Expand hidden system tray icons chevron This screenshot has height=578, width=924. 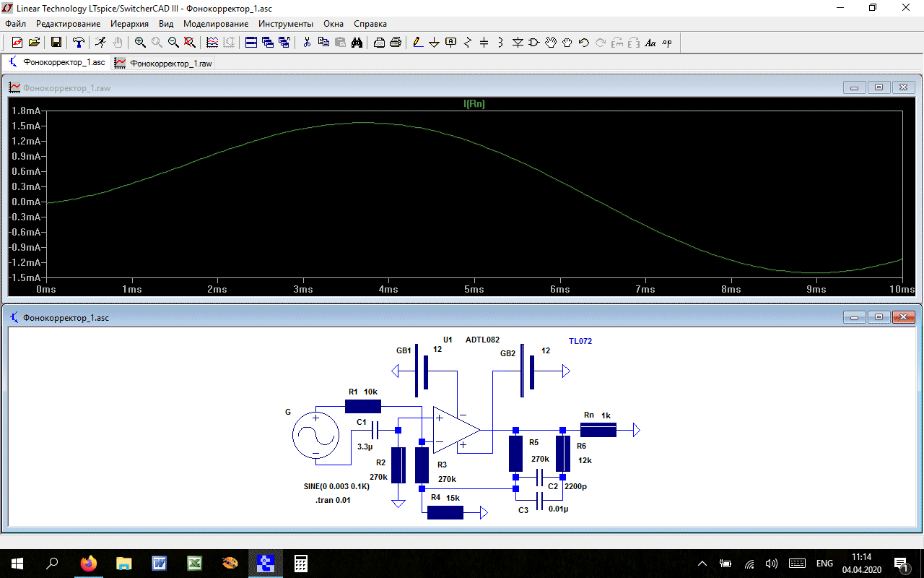click(x=702, y=564)
